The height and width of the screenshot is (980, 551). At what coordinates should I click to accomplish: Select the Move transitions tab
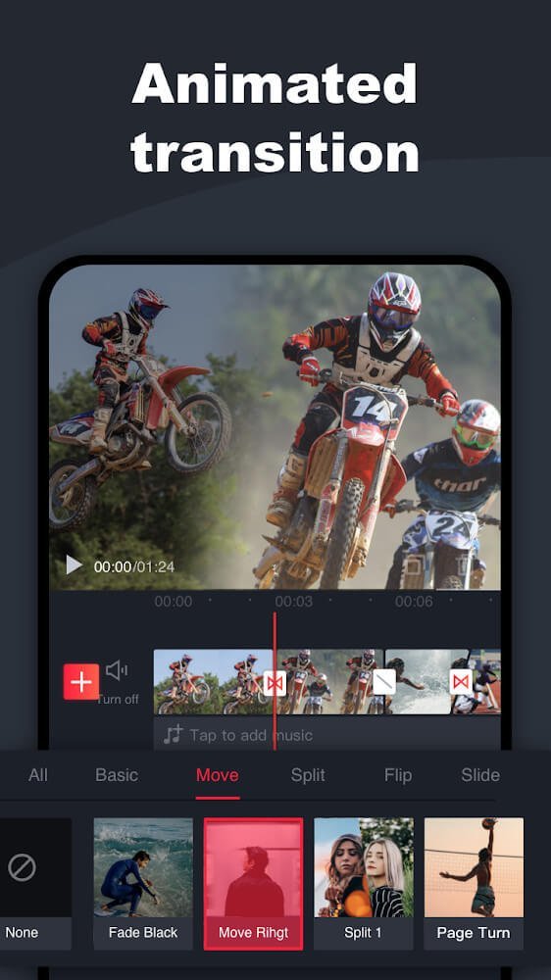(217, 775)
